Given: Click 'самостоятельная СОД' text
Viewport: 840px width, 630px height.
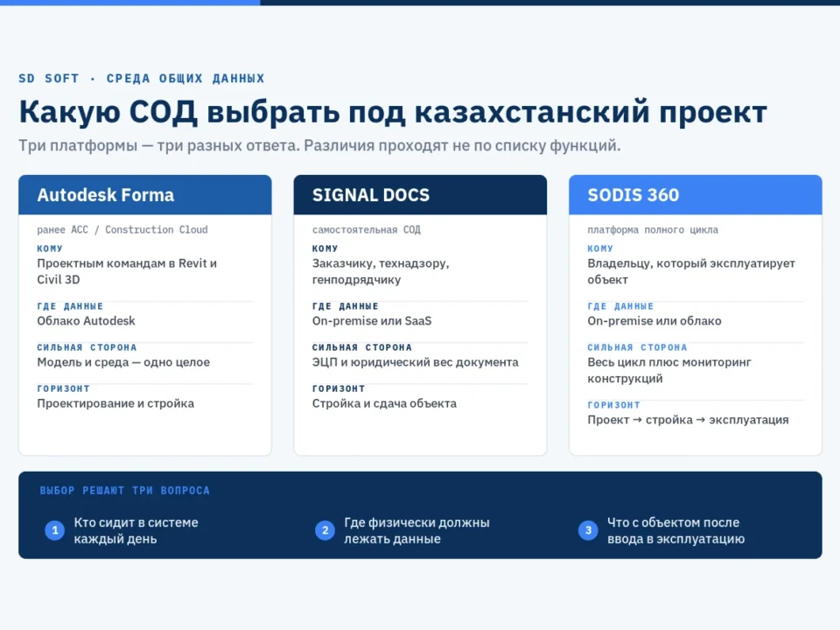Looking at the screenshot, I should point(367,230).
